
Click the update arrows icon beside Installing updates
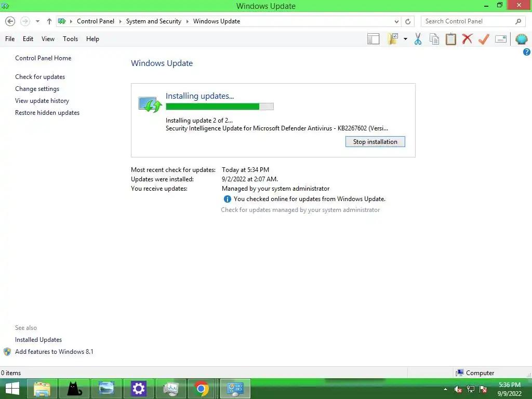pos(150,104)
